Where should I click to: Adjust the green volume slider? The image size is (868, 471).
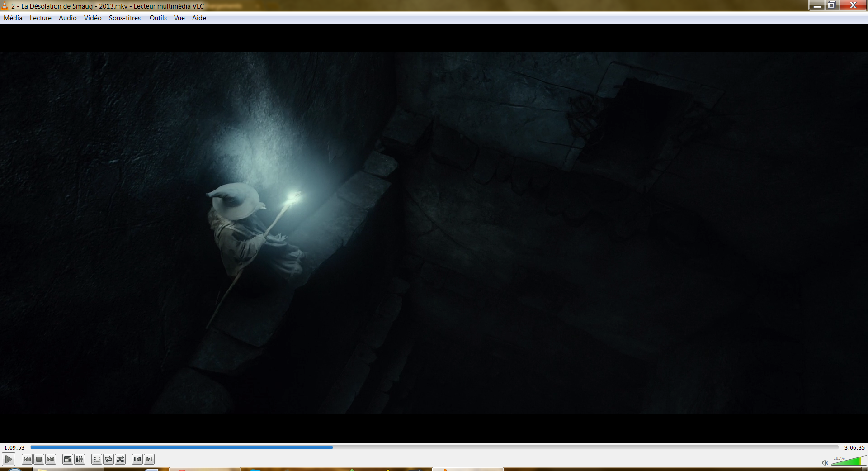(x=848, y=461)
